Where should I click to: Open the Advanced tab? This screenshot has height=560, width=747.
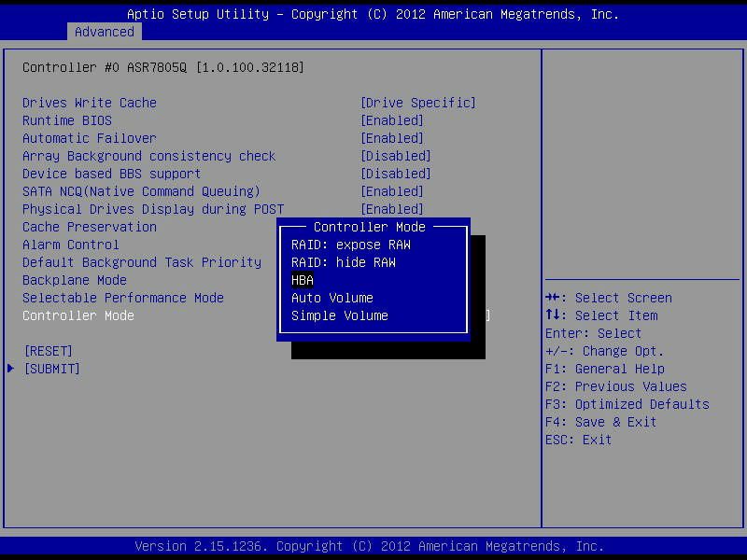point(105,32)
